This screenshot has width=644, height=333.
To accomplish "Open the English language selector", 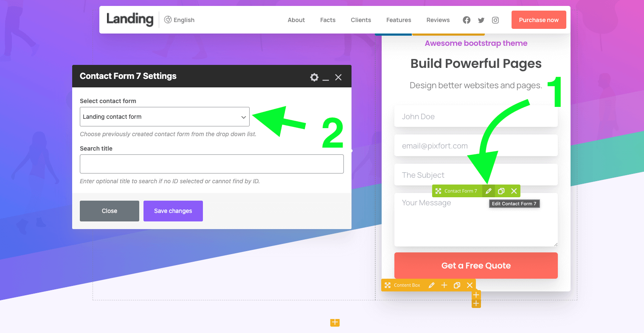I will click(179, 20).
